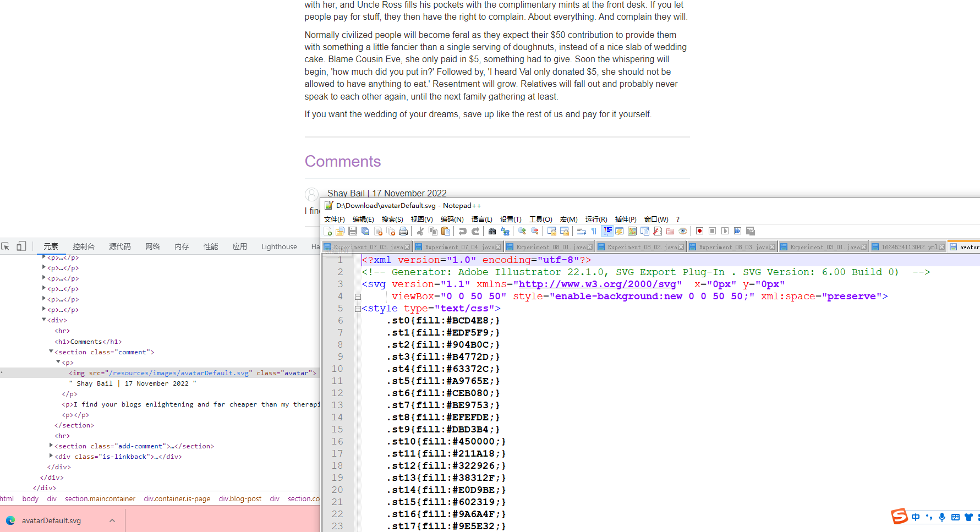Zoom out with the magnifier minus icon
980x532 pixels.
point(535,231)
